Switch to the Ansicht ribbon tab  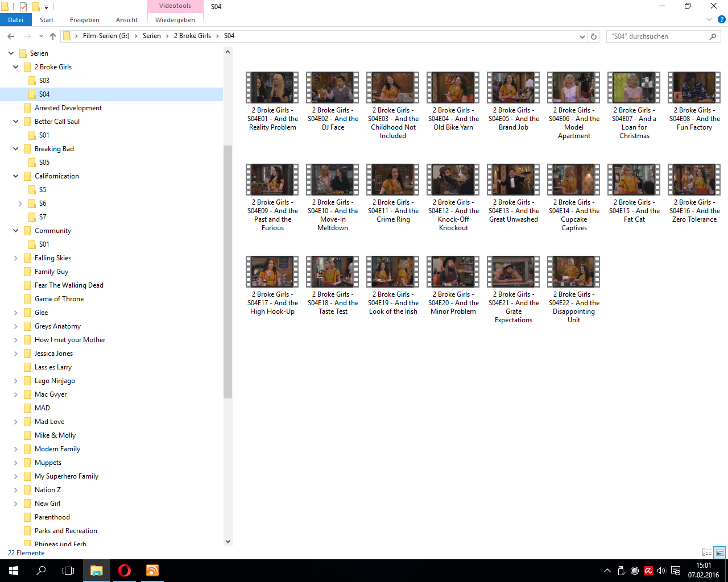point(127,20)
